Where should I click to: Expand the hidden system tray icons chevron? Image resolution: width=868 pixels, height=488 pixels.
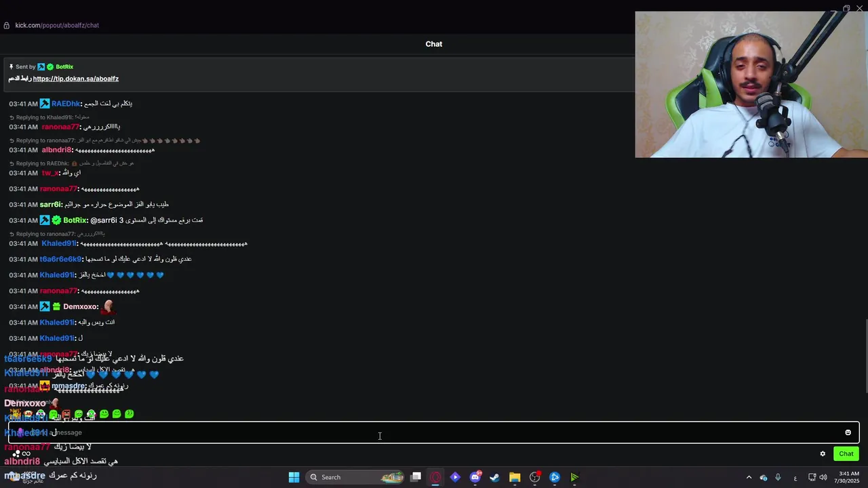[749, 477]
